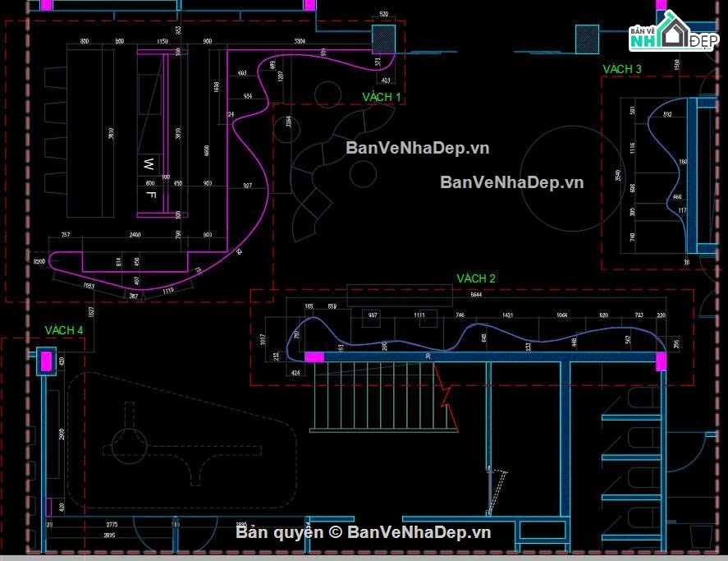Select the staircase drawing below VÁCH 2

click(383, 398)
